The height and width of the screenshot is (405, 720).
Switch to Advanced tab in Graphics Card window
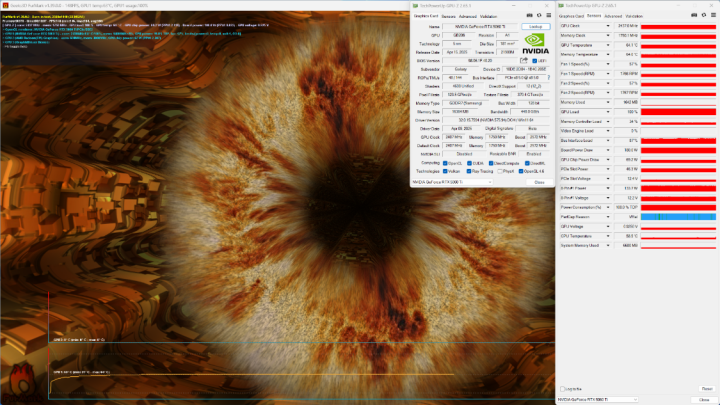(467, 17)
